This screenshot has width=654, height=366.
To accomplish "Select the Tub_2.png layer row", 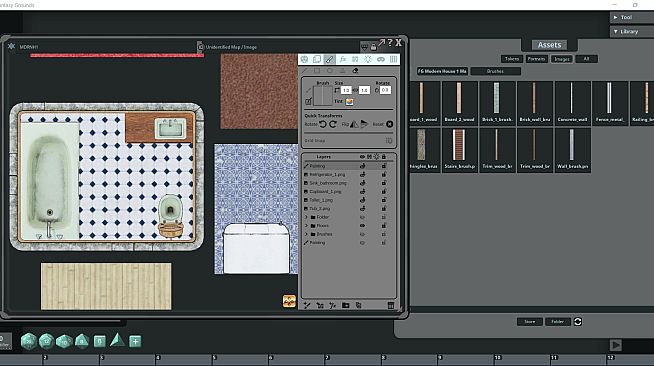I will pyautogui.click(x=349, y=208).
